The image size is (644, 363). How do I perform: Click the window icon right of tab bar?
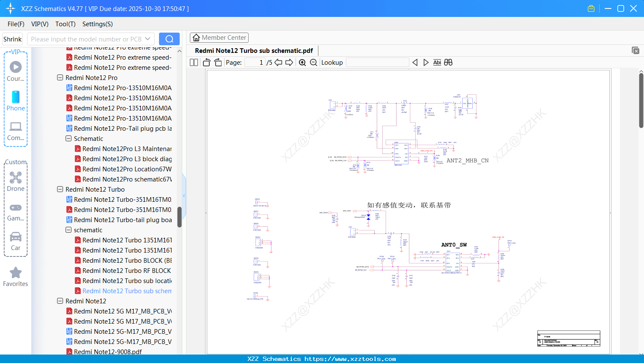(636, 50)
